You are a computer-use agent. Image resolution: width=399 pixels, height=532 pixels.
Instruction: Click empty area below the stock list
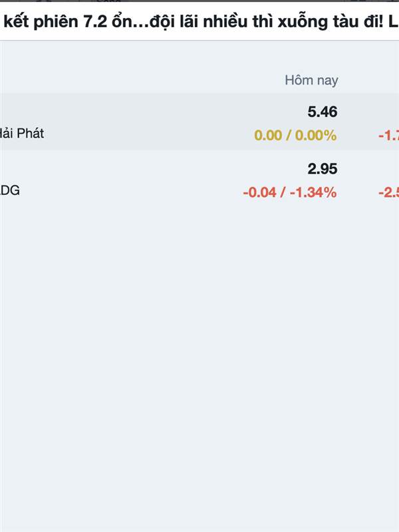tap(199, 356)
